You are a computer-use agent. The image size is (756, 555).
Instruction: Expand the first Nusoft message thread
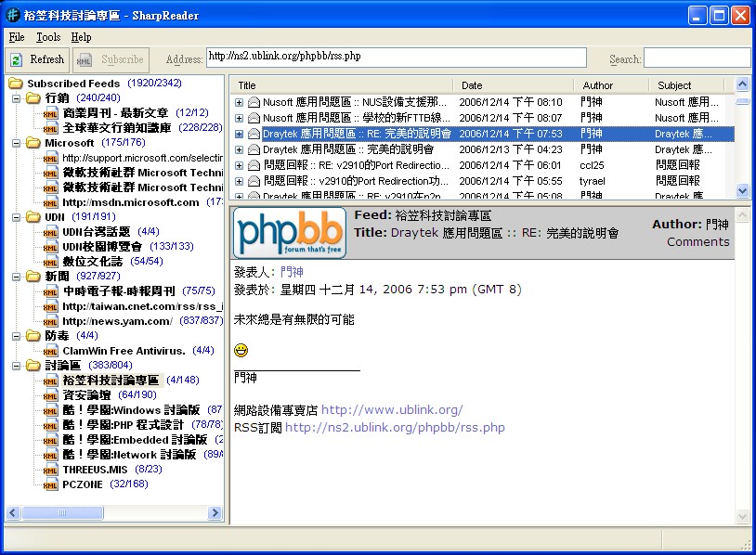tap(239, 102)
